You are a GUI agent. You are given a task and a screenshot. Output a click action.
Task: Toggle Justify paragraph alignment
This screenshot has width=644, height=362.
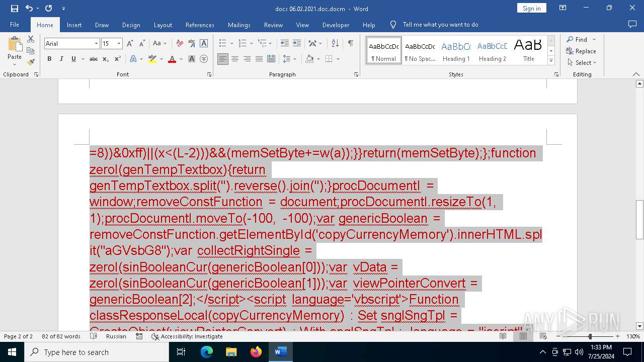259,59
